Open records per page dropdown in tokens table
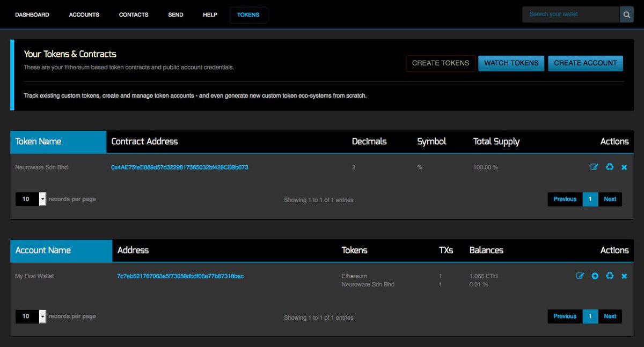 pos(31,199)
